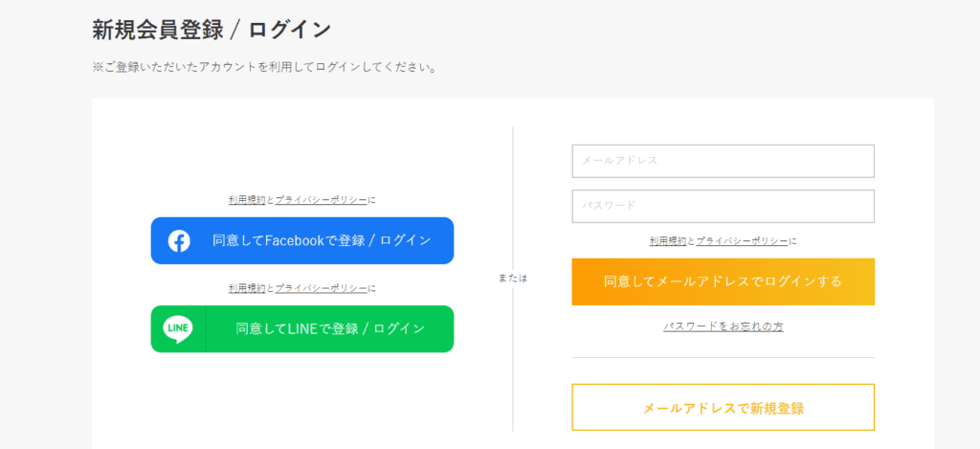This screenshot has width=980, height=449.
Task: Click the 新規会員登録 / ログイン page heading
Action: pyautogui.click(x=212, y=30)
